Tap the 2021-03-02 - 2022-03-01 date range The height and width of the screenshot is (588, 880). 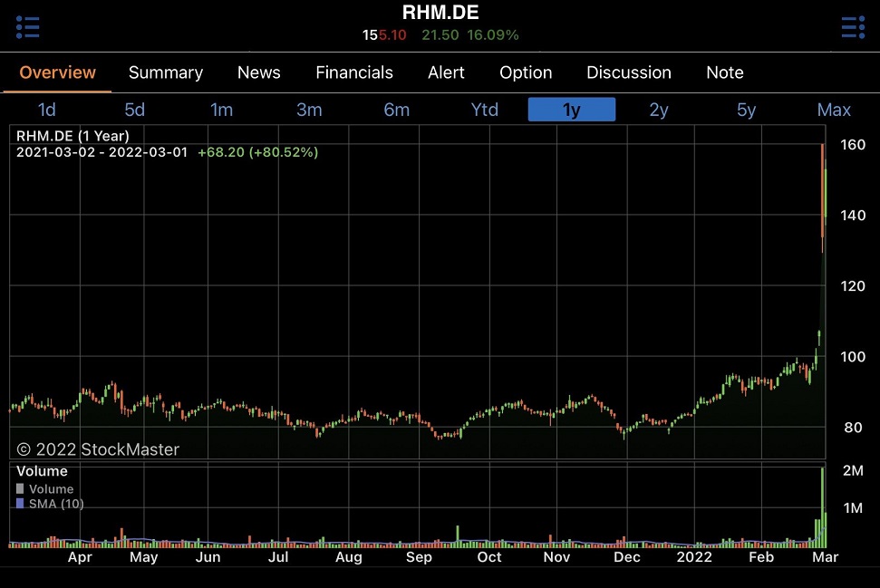102,152
